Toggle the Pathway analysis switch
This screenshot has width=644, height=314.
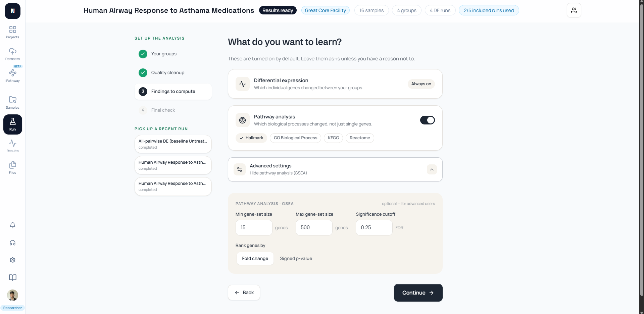click(427, 120)
